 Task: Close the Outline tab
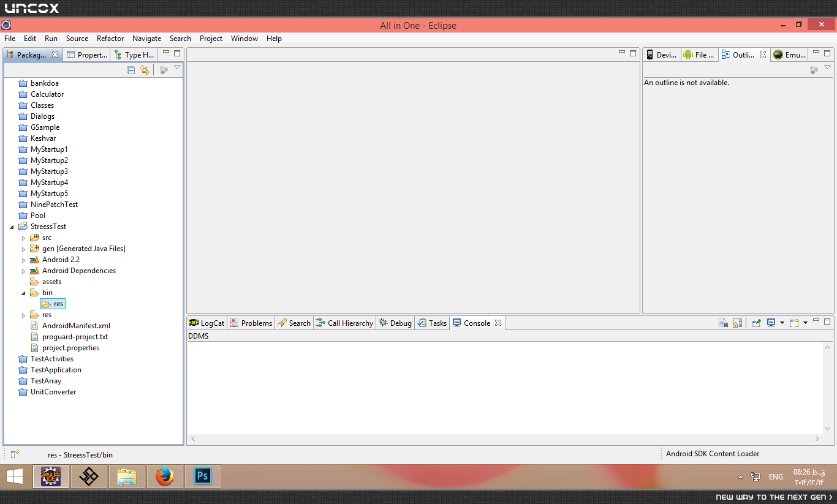pos(763,55)
